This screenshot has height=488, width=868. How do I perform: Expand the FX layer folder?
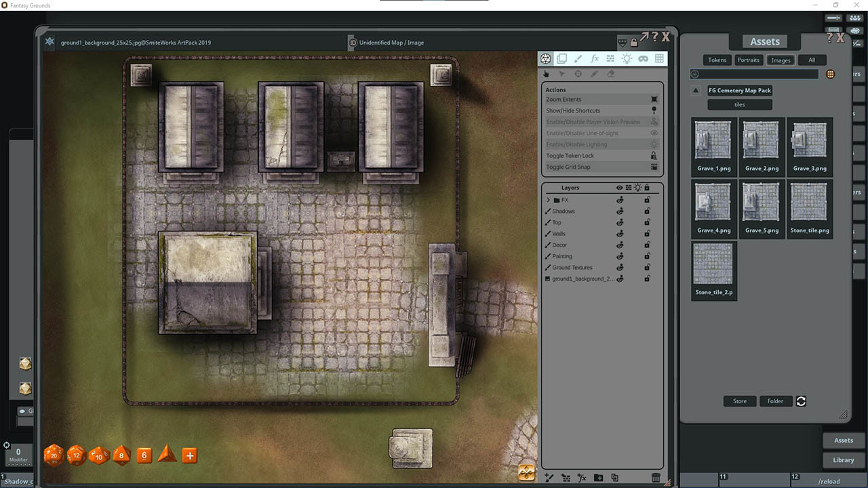548,200
